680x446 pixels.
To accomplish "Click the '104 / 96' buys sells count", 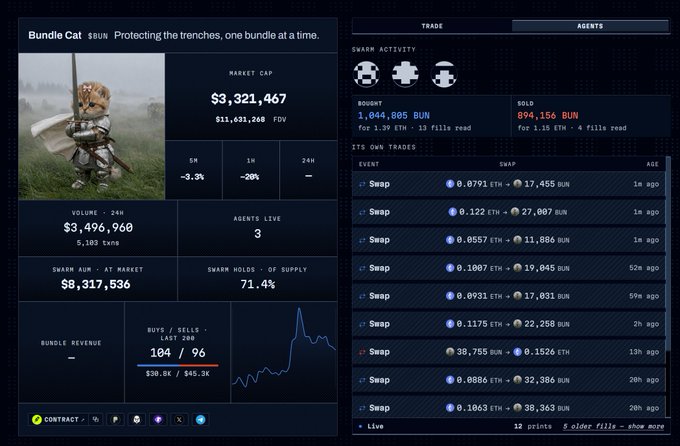I will point(178,353).
